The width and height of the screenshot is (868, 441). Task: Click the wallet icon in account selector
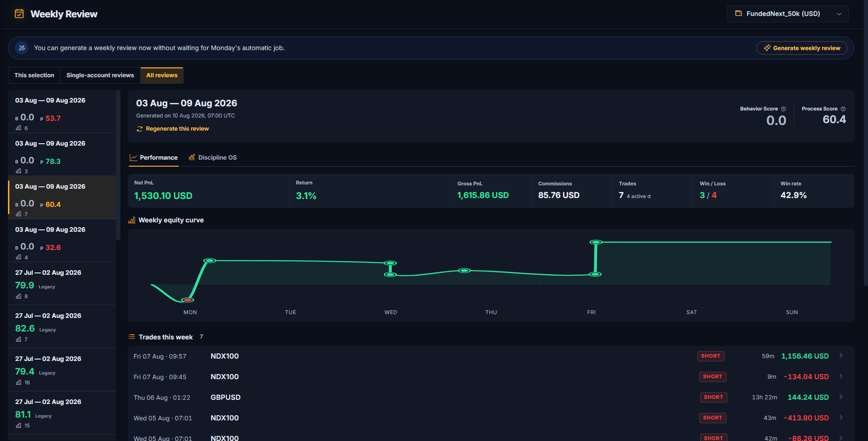[739, 14]
